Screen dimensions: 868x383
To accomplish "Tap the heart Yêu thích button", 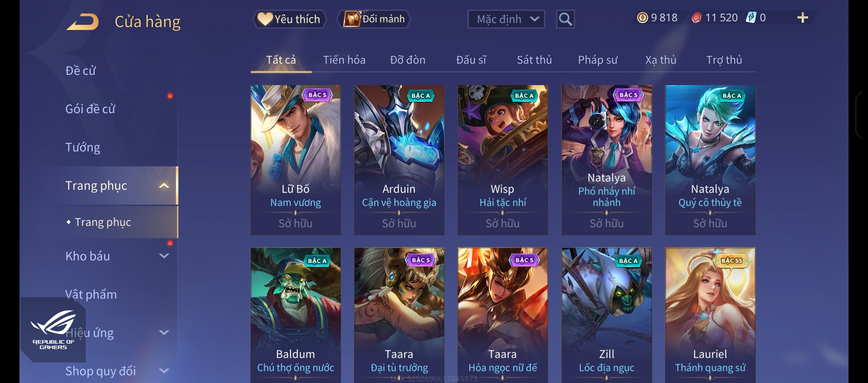I will (289, 19).
